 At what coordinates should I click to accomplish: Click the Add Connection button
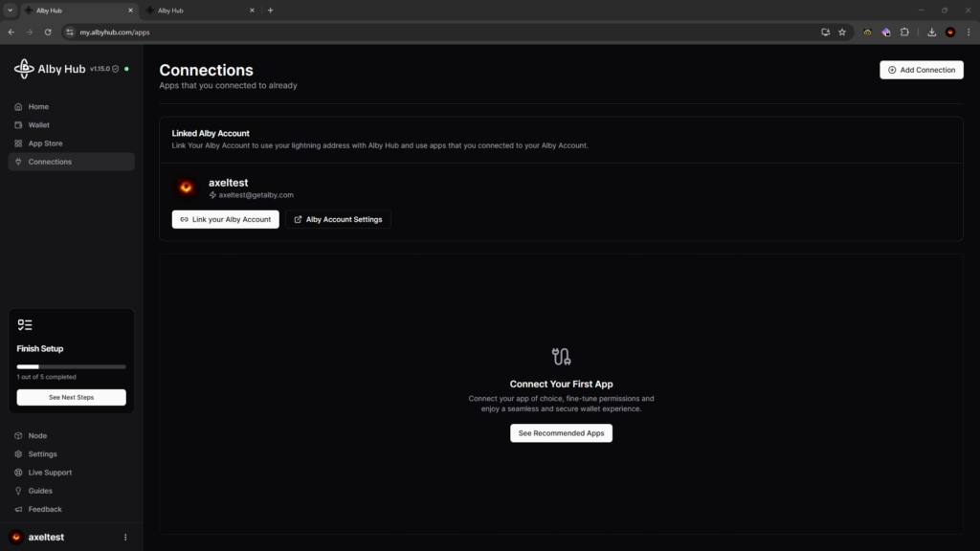922,70
